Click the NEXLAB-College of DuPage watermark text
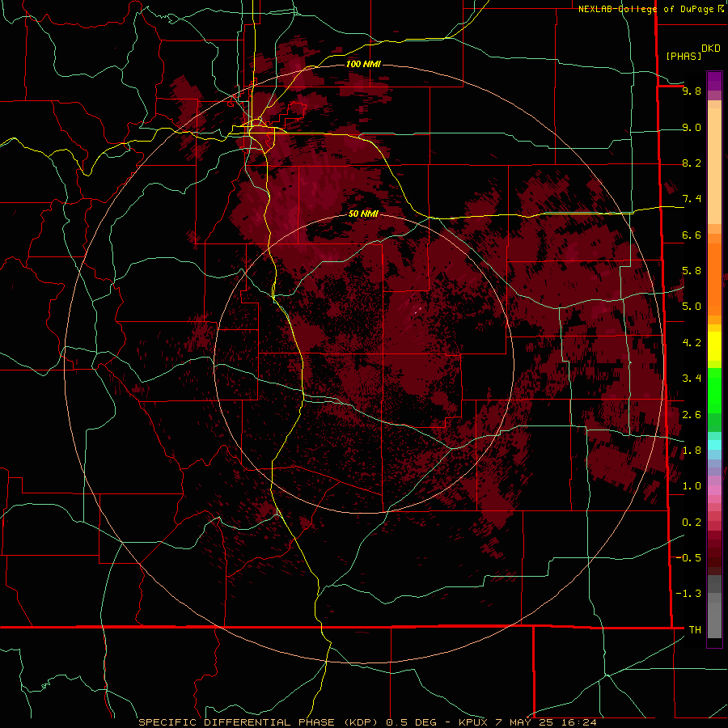The width and height of the screenshot is (728, 728). (645, 9)
